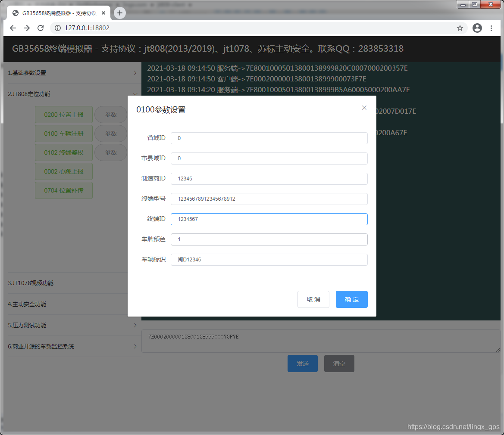
Task: Click the 0100 车辆注册 button
Action: [x=64, y=134]
